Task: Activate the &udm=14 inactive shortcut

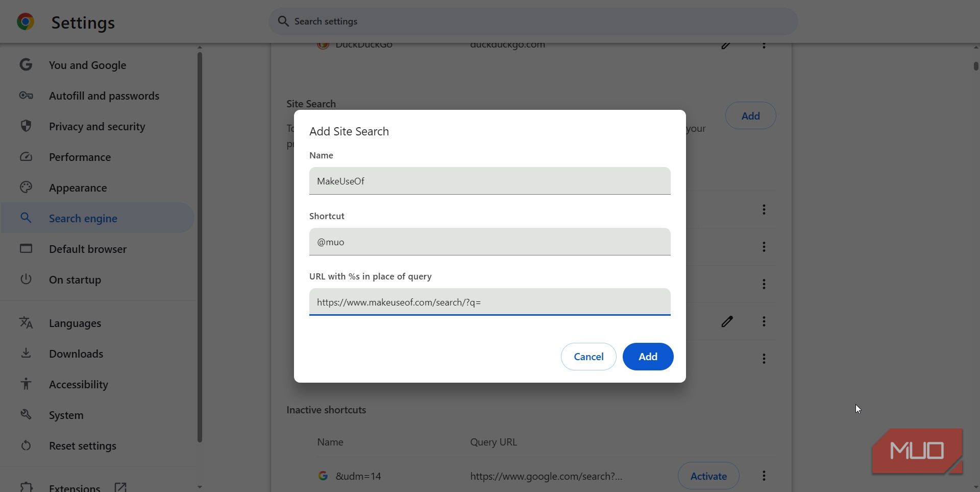Action: pyautogui.click(x=708, y=476)
